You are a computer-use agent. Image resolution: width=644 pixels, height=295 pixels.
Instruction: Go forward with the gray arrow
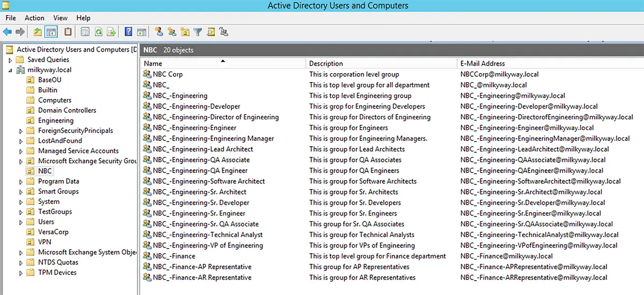20,32
